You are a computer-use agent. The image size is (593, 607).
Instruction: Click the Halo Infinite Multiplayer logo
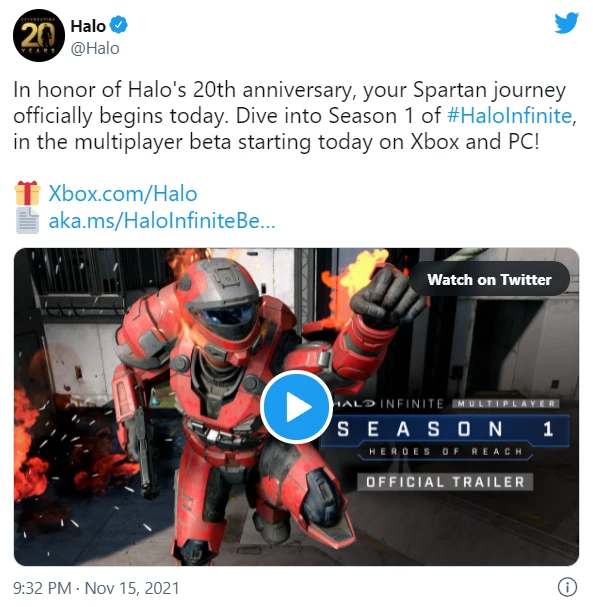coord(446,404)
